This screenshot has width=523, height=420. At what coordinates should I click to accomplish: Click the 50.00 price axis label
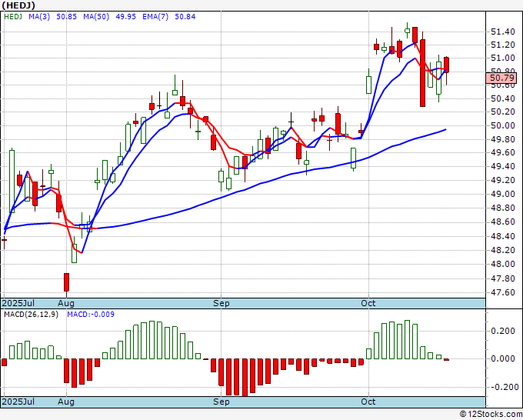[503, 125]
